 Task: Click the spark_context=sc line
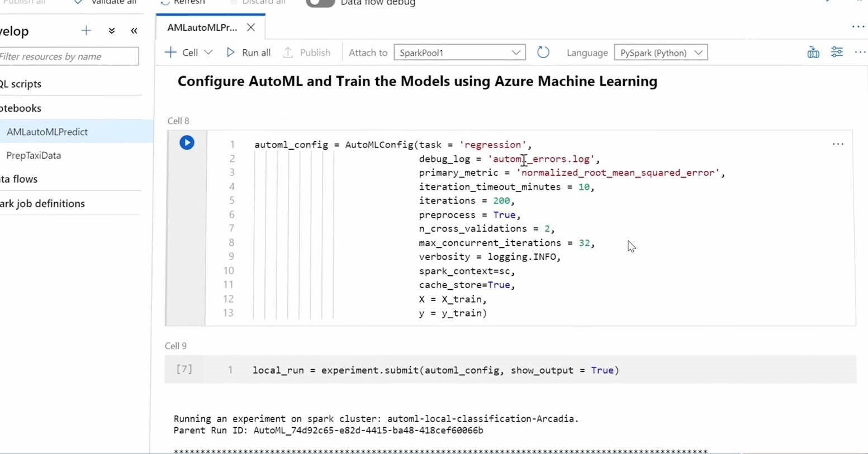point(467,271)
